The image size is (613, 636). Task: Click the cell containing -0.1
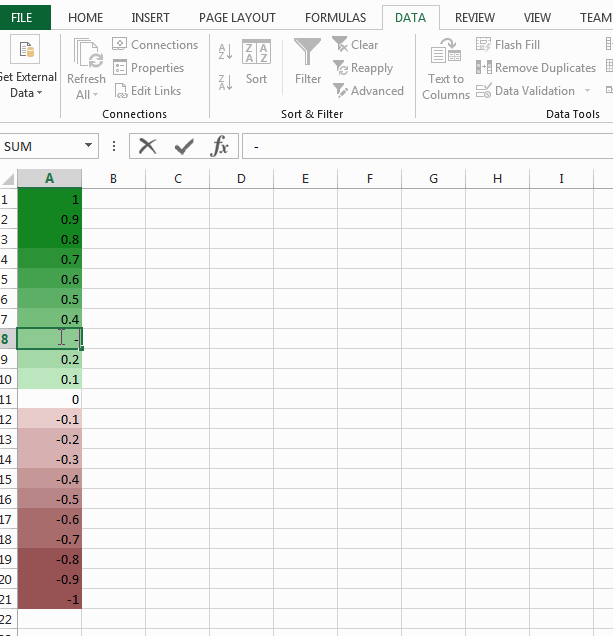pyautogui.click(x=49, y=419)
